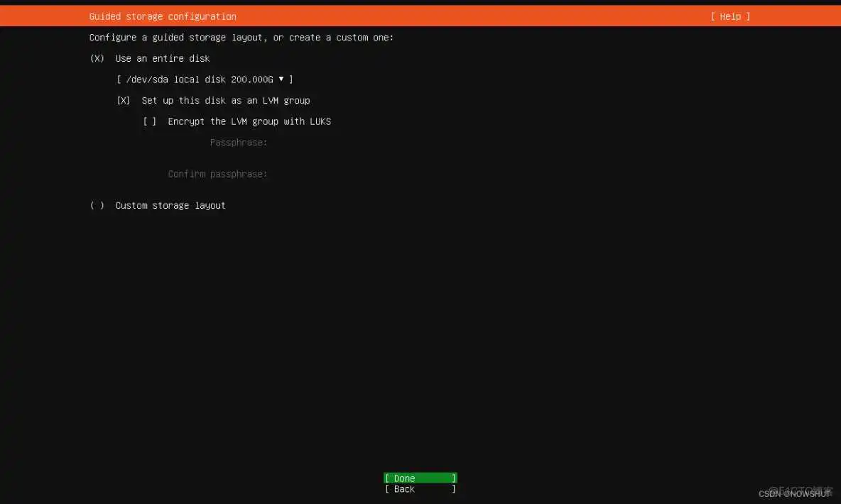
Task: Select the 'Custom storage layout' radio button
Action: [x=97, y=205]
